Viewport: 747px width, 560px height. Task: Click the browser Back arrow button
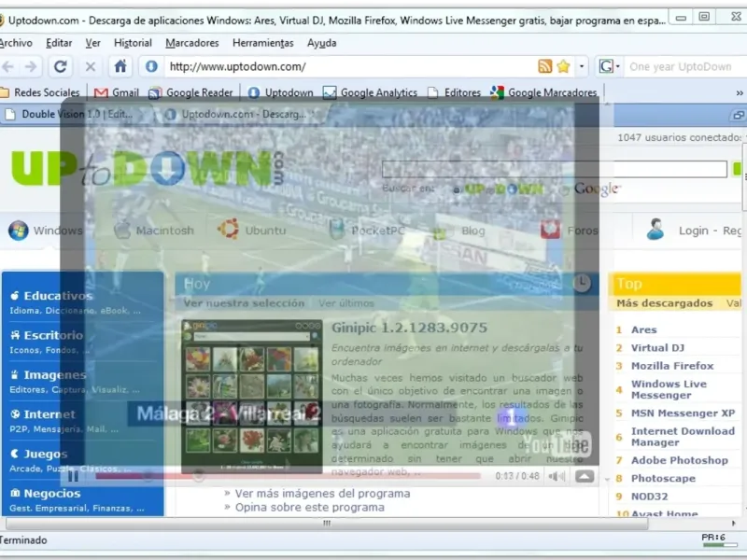pos(8,66)
